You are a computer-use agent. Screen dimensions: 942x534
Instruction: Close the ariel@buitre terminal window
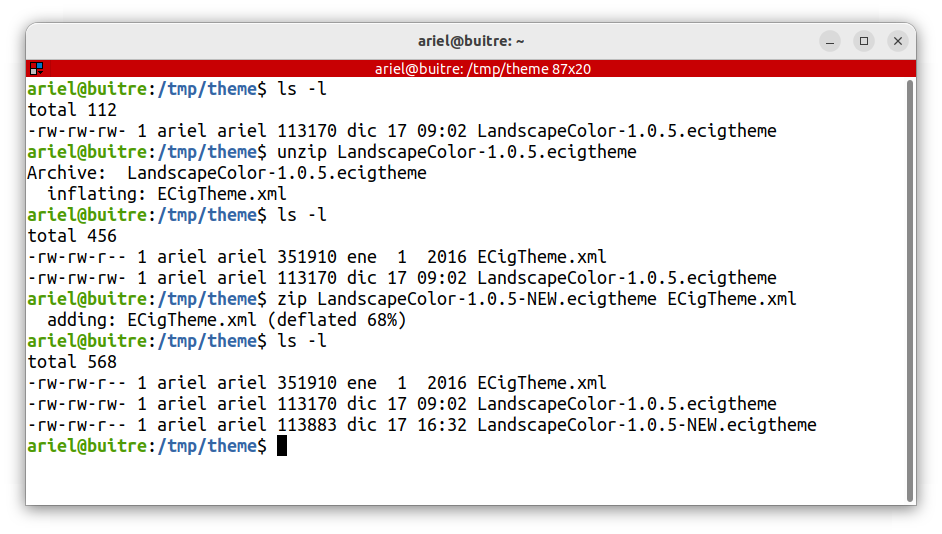click(x=898, y=41)
